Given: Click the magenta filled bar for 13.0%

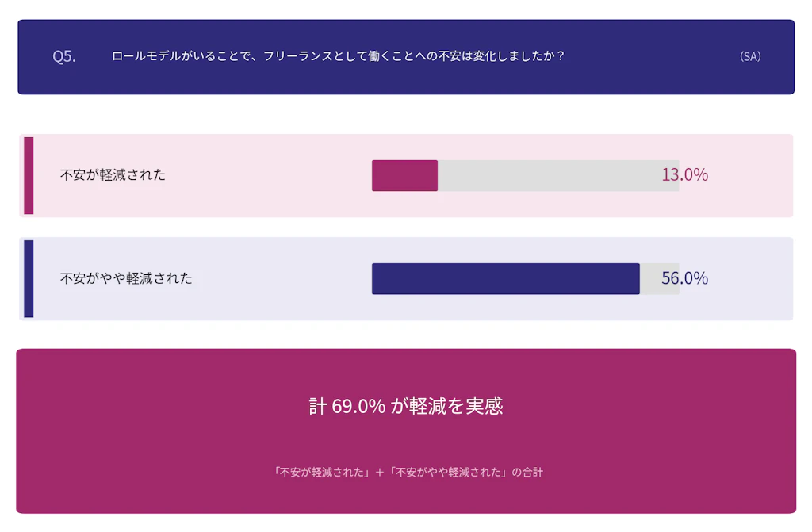Looking at the screenshot, I should (x=404, y=175).
